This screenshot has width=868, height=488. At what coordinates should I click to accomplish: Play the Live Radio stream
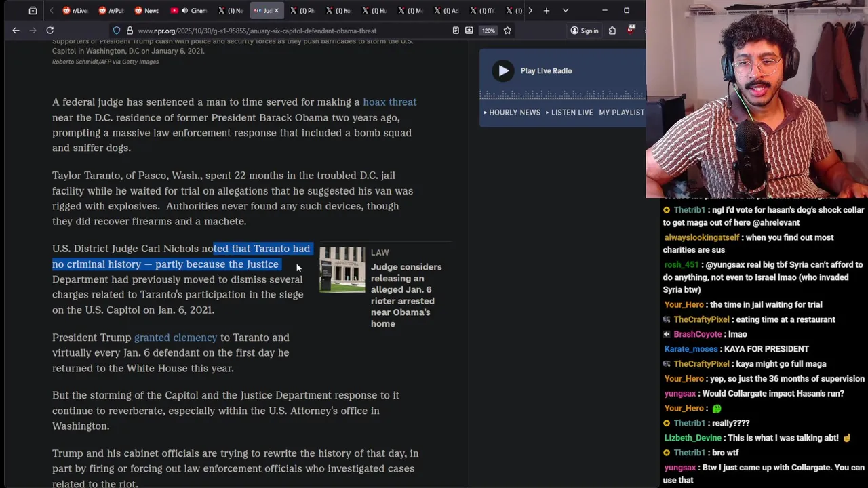503,70
